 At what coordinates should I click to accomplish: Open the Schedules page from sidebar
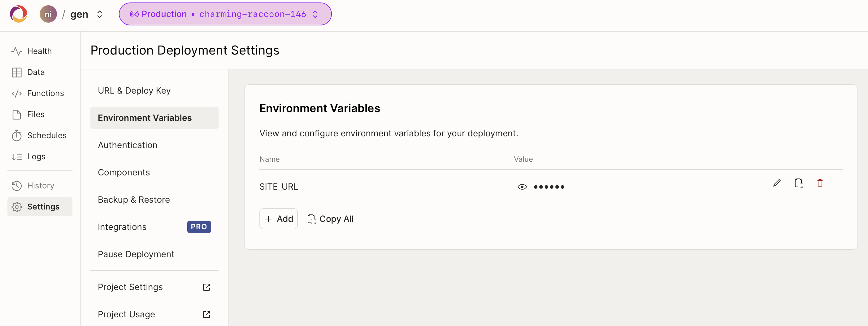(46, 135)
